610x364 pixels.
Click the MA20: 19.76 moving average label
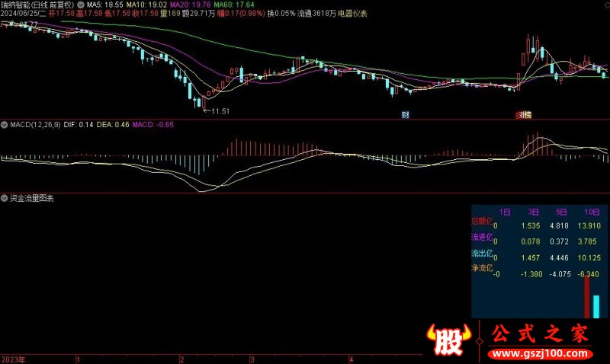pyautogui.click(x=191, y=5)
